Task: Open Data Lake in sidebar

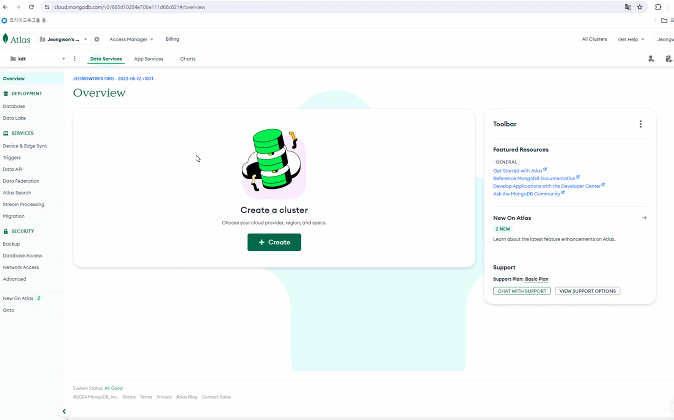Action: coord(14,118)
